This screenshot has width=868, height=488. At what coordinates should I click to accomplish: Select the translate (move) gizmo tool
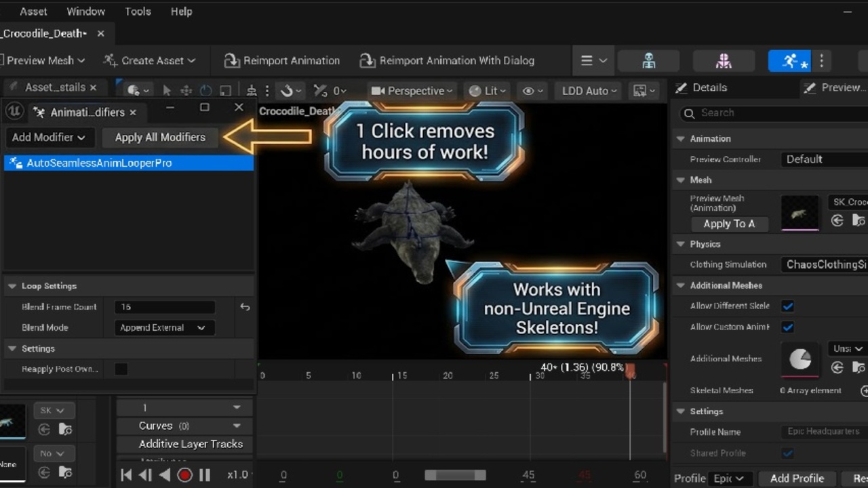pos(186,91)
